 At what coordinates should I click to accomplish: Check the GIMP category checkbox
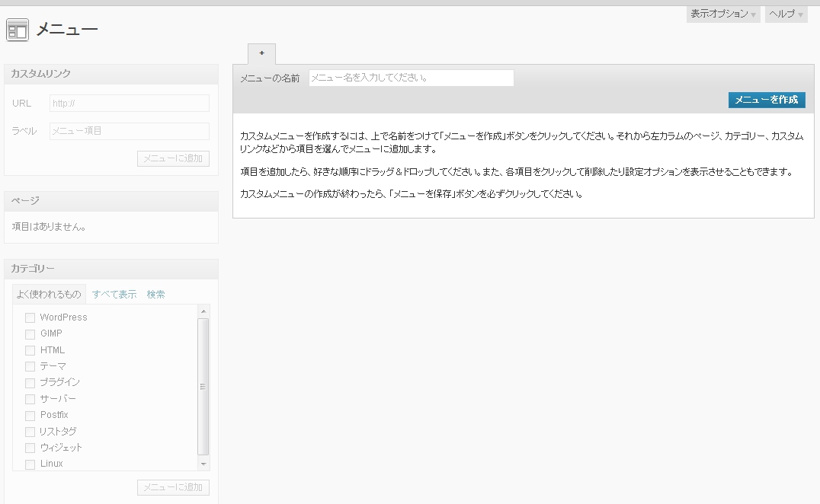(30, 333)
